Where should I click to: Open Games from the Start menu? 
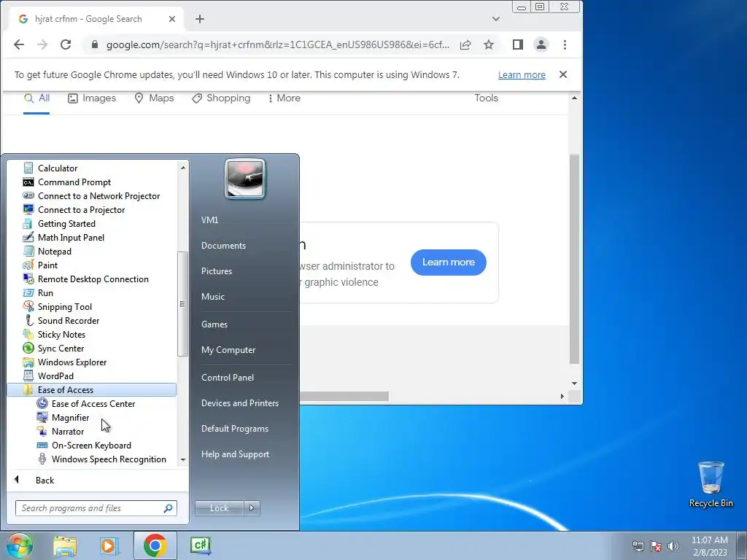click(x=214, y=324)
